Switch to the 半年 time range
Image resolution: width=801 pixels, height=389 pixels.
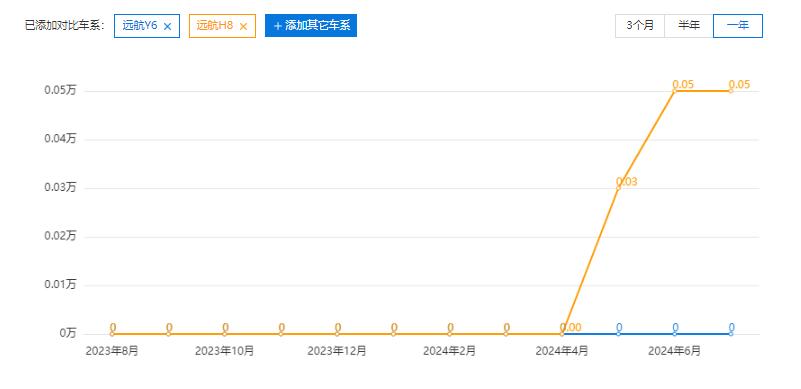pos(689,26)
